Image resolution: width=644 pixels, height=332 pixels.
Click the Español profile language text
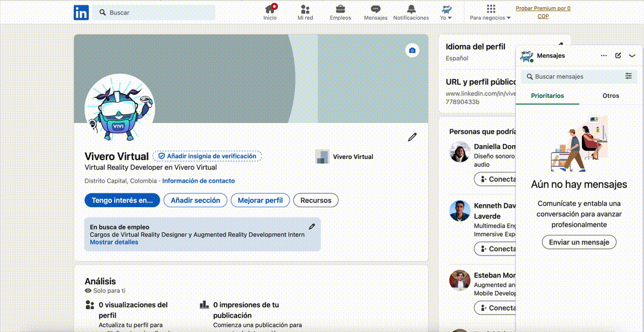(457, 59)
